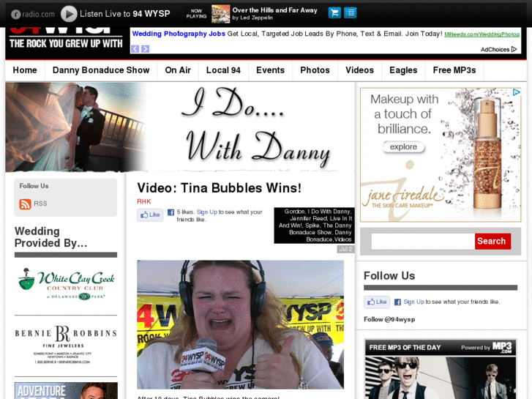Click the Tina Bubbles video image
The image size is (532, 399).
click(x=240, y=324)
